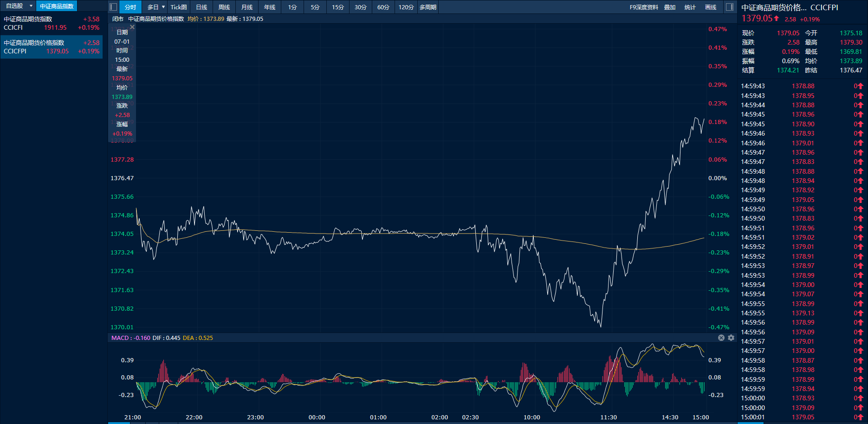The image size is (868, 424).
Task: Switch to Tick图 view
Action: (x=179, y=7)
